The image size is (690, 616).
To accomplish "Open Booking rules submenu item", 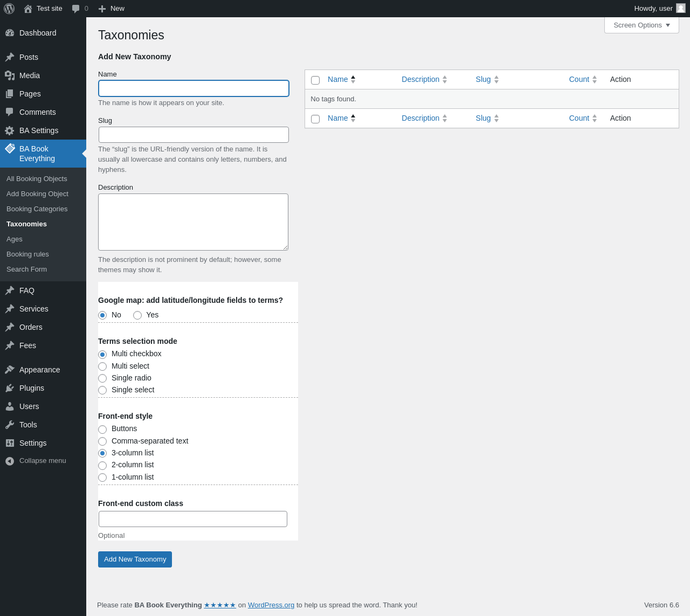I will [27, 254].
